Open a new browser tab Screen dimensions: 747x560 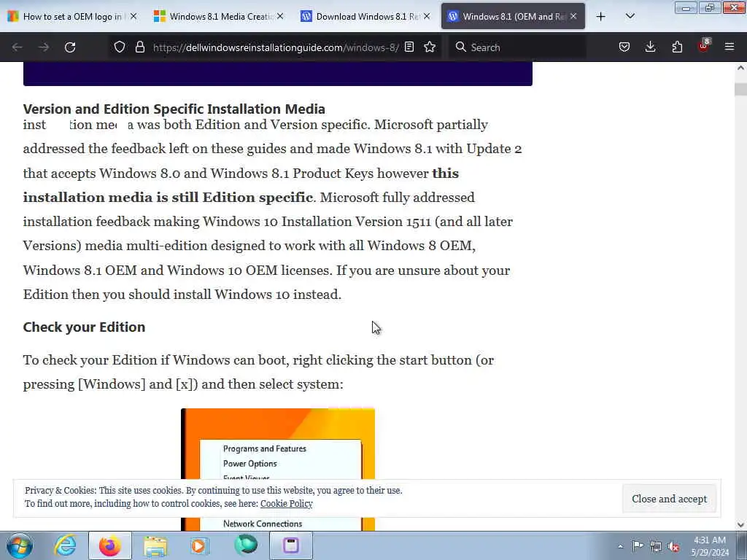point(601,17)
